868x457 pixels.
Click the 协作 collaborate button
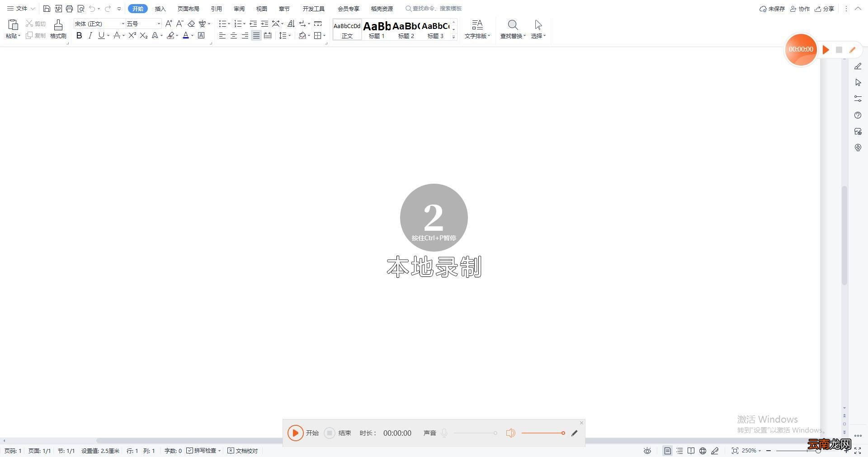coord(800,9)
